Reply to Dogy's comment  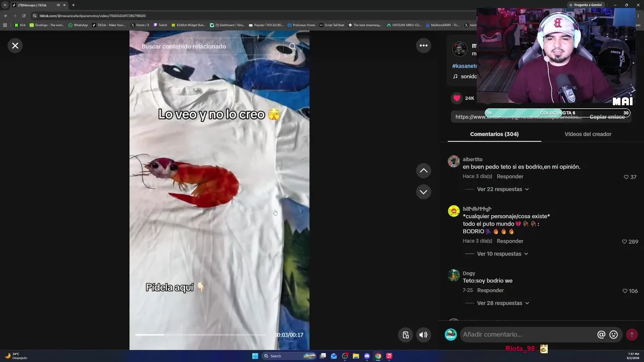490,291
